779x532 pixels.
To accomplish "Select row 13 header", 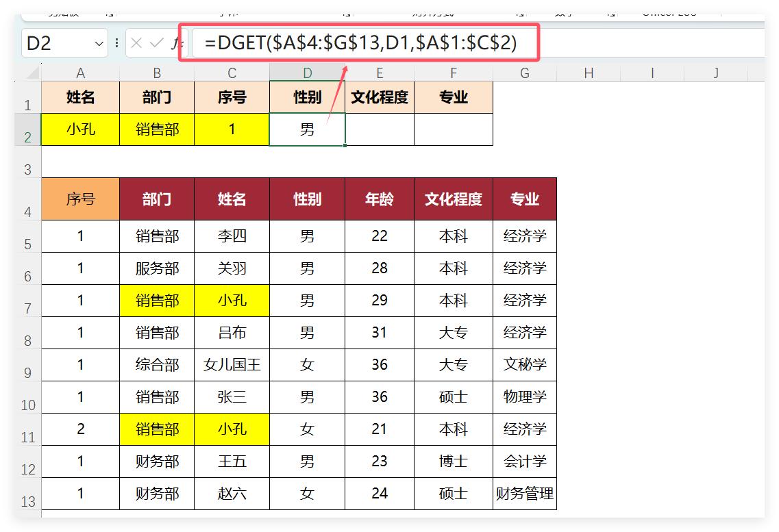I will (x=28, y=494).
